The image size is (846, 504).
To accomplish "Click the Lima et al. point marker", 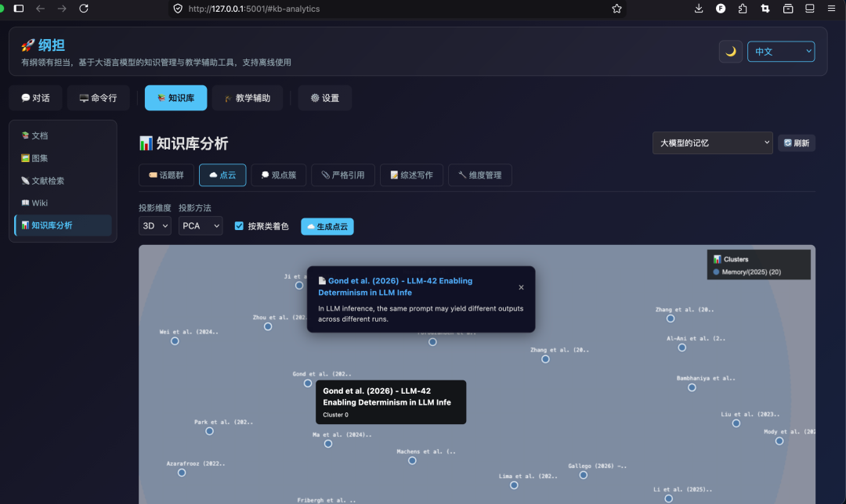I will point(514,485).
